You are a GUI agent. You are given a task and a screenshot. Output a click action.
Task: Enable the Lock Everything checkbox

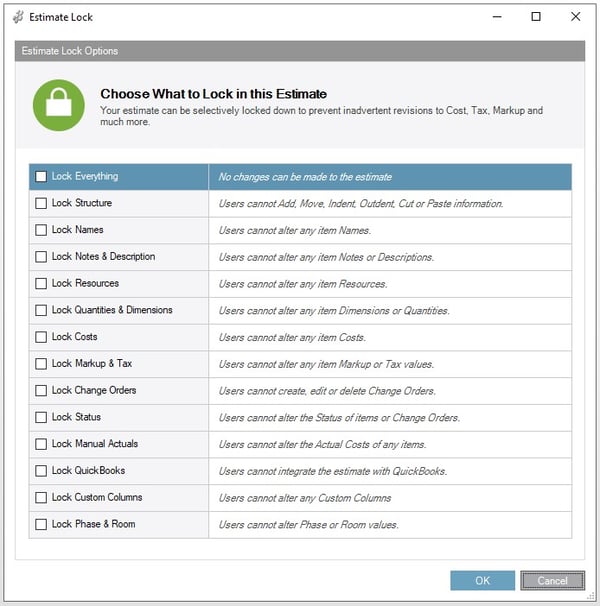coord(41,177)
